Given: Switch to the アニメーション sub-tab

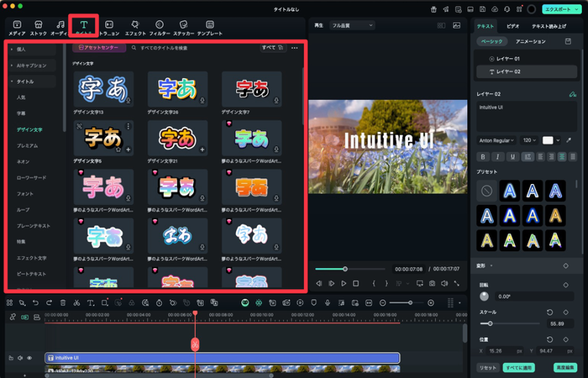Looking at the screenshot, I should coord(530,41).
